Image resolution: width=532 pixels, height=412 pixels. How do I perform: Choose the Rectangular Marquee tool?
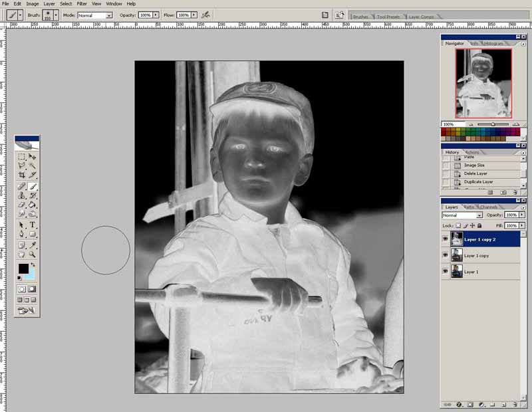(x=22, y=156)
